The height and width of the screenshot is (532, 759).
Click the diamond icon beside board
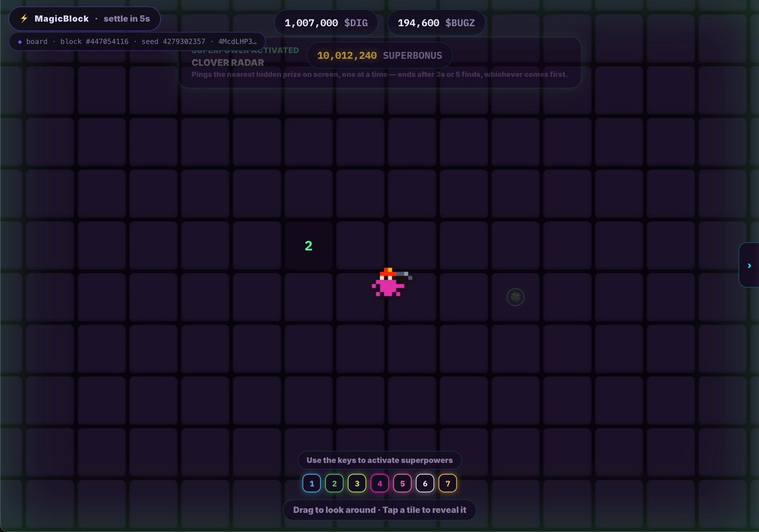pyautogui.click(x=20, y=42)
